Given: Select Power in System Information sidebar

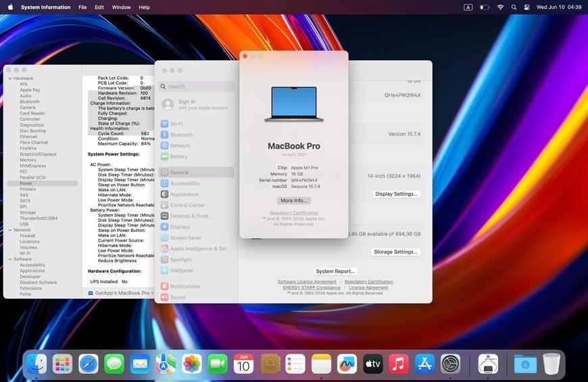Looking at the screenshot, I should (43, 183).
